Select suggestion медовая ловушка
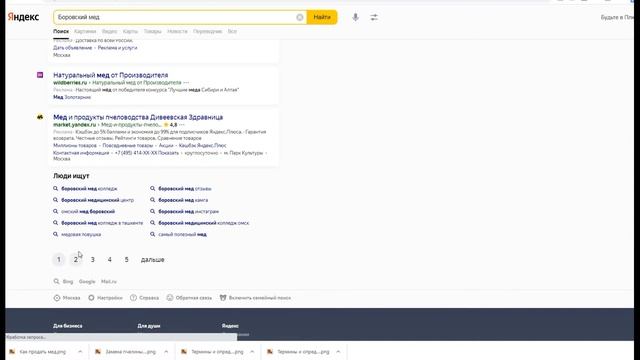Viewport: 640px width, 360px height. click(81, 234)
